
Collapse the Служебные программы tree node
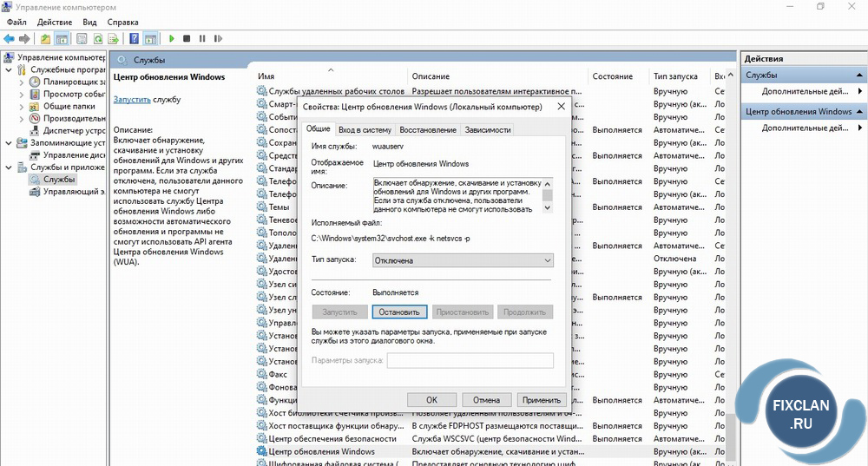pyautogui.click(x=10, y=69)
